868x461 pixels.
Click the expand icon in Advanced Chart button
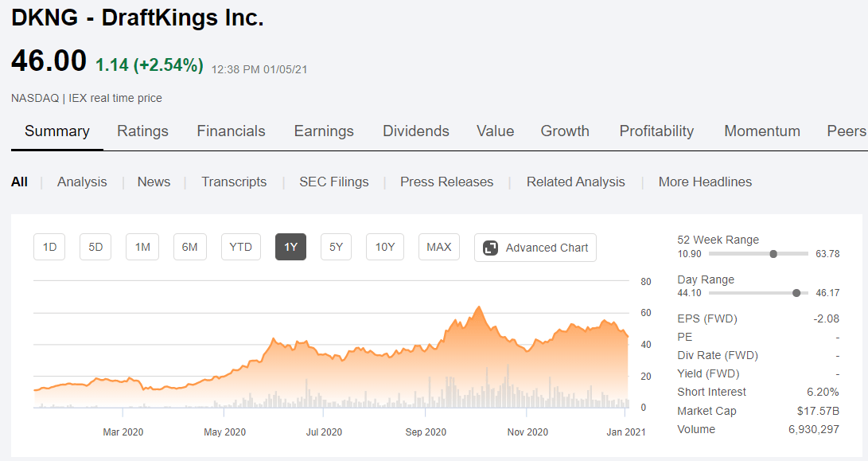[x=490, y=248]
